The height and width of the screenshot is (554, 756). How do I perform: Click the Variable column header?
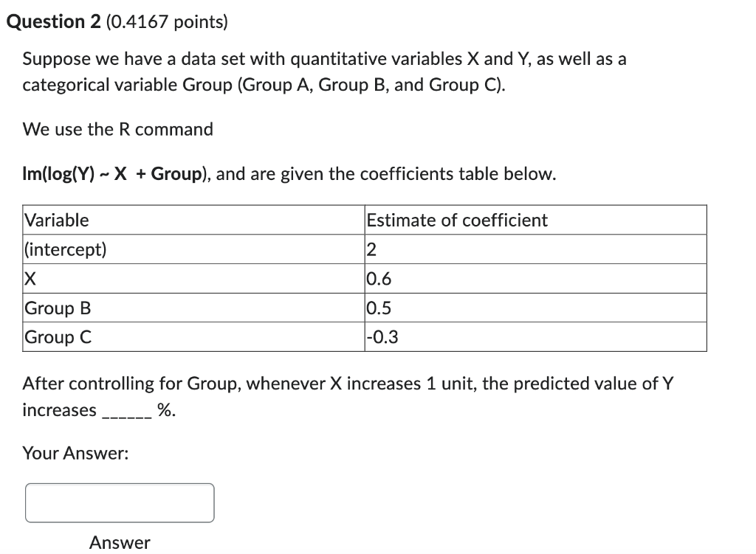tap(55, 220)
